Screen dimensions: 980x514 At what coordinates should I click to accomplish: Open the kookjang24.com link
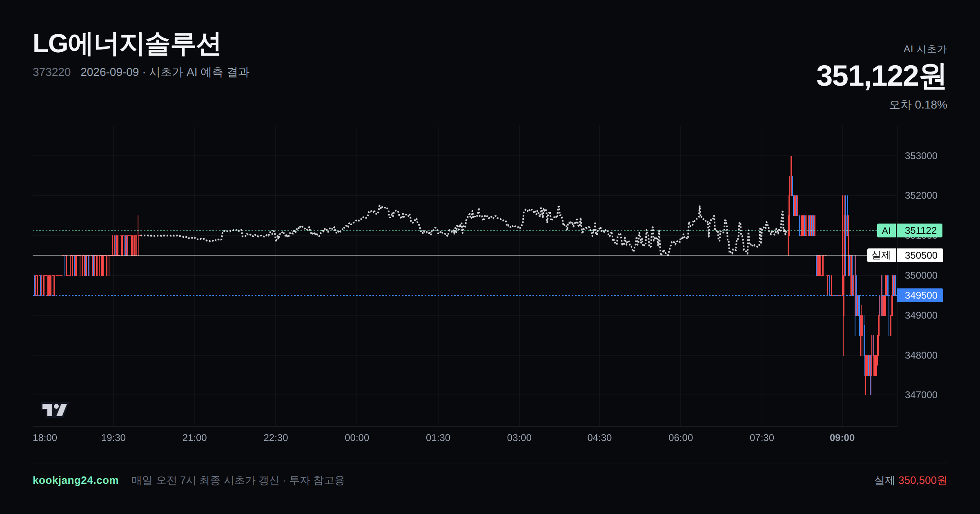(76, 480)
